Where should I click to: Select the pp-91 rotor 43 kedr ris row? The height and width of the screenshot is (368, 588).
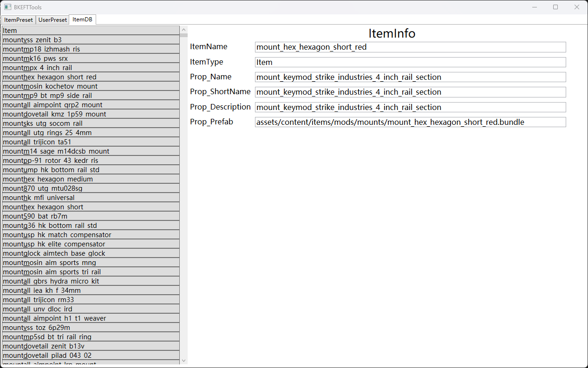pos(91,161)
